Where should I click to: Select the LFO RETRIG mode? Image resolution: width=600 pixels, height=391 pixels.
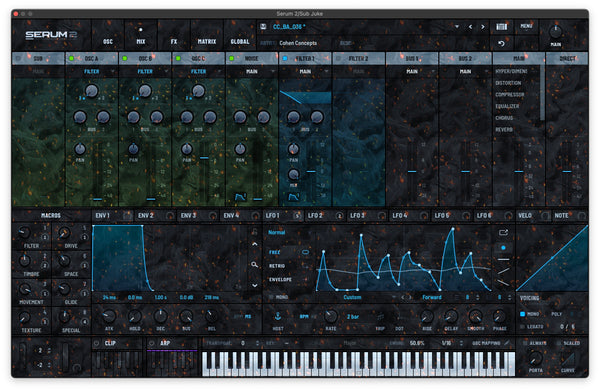(277, 266)
